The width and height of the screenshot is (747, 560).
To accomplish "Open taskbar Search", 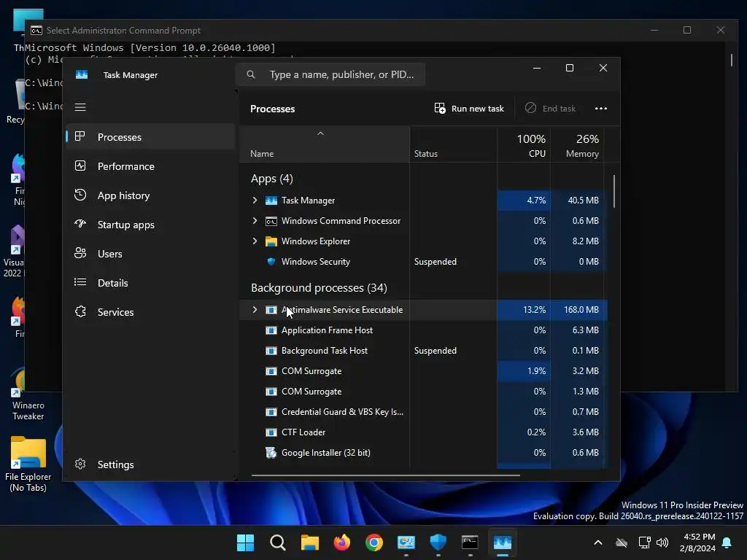I will tap(278, 542).
